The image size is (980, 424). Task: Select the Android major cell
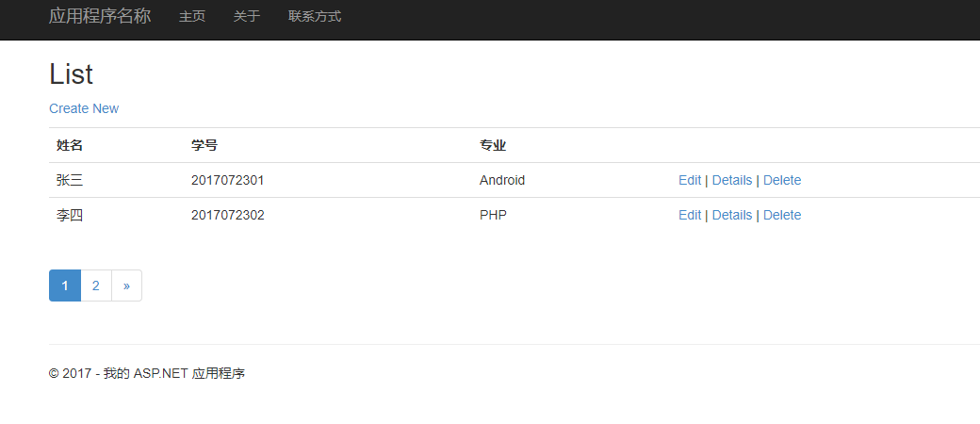tap(502, 180)
